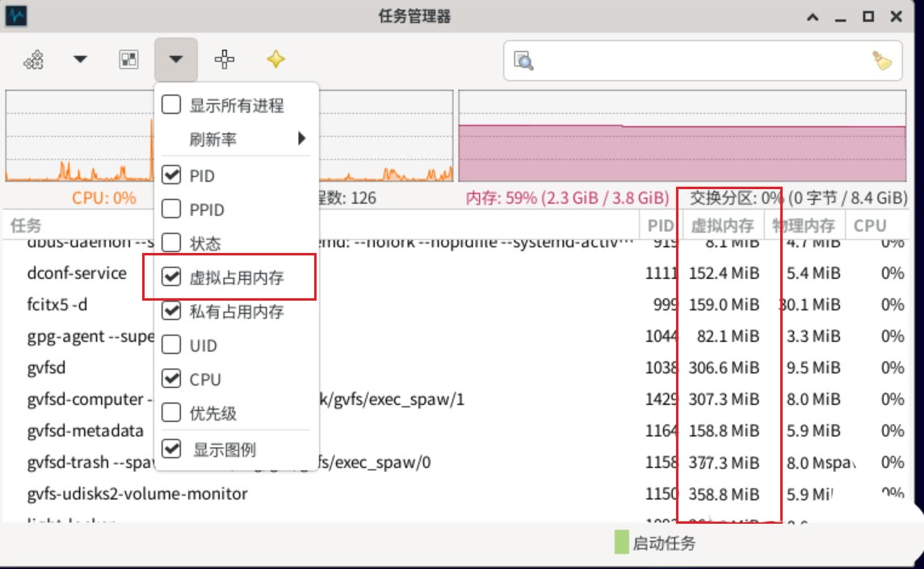
Task: Click the CPU: 0% status label
Action: (x=103, y=197)
